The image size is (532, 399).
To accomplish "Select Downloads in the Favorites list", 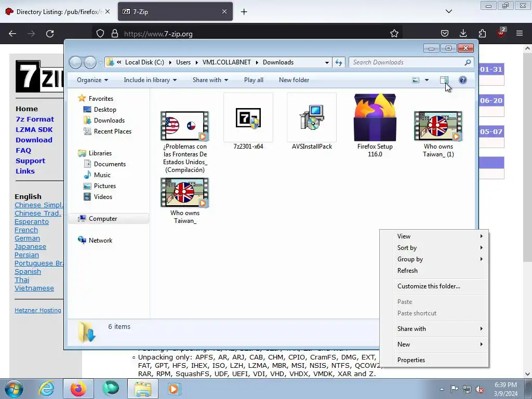I will click(109, 121).
